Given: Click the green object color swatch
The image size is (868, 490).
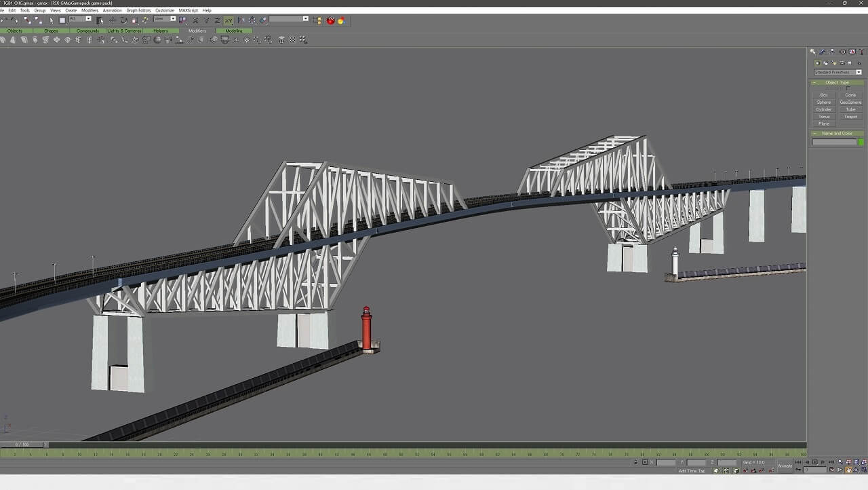Looking at the screenshot, I should 861,142.
